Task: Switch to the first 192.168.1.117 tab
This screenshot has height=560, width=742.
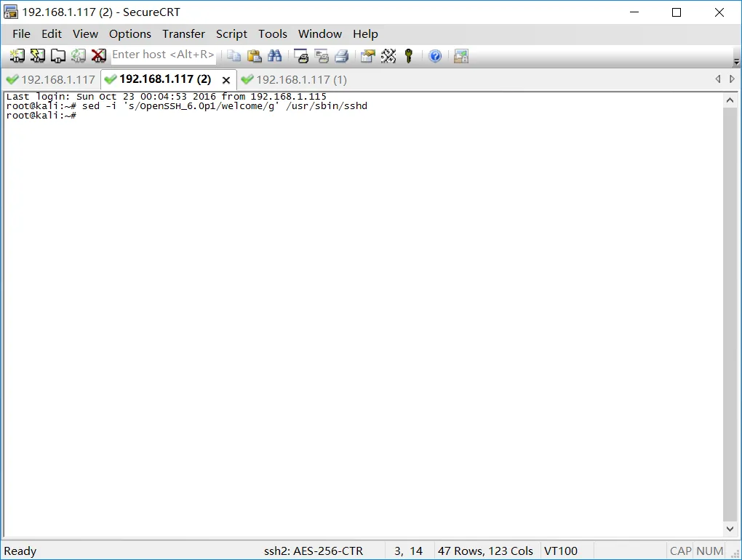Action: [51, 79]
